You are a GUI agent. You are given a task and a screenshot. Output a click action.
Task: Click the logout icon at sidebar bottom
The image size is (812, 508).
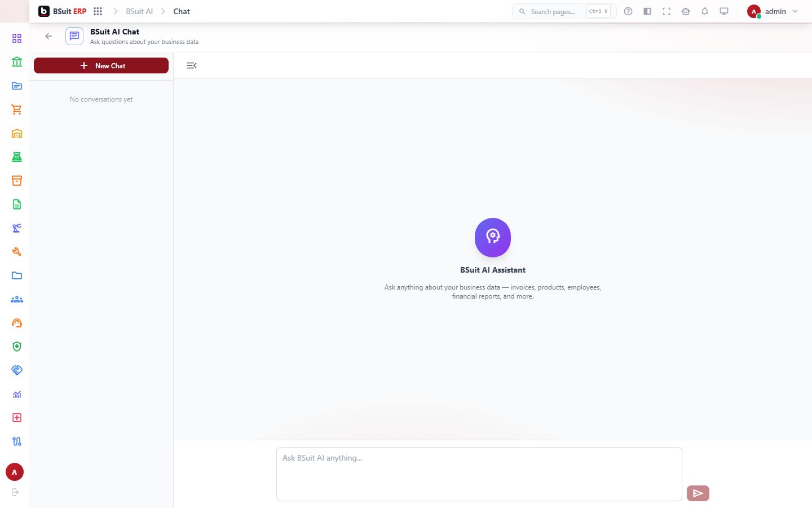tap(15, 492)
